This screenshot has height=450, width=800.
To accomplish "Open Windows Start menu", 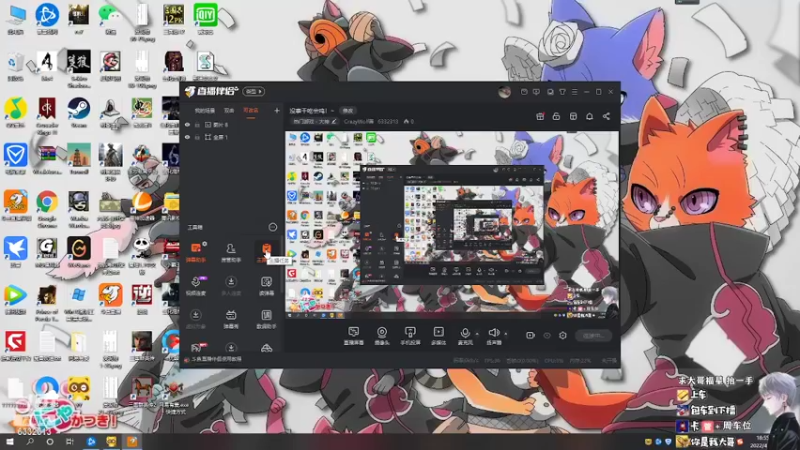I will tap(9, 441).
